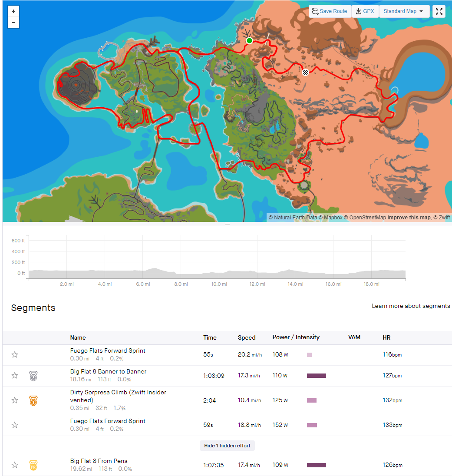Viewport: 452px width, 476px height.
Task: Click the Segments heading
Action: pos(33,308)
